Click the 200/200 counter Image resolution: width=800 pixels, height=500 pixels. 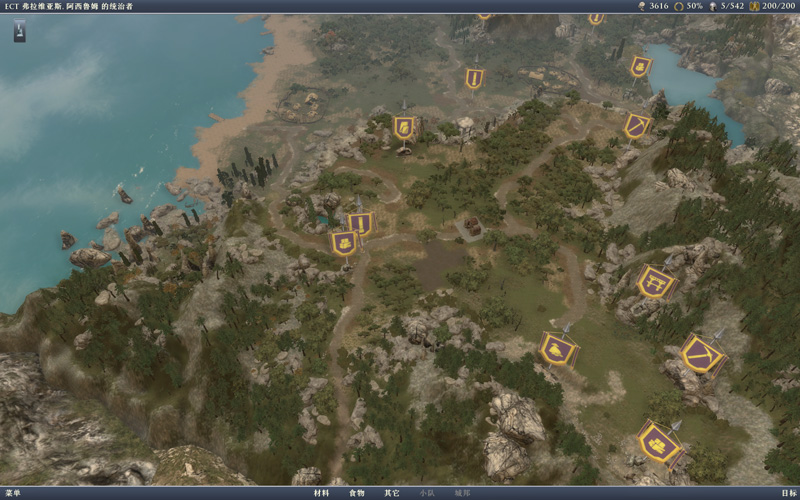(779, 6)
